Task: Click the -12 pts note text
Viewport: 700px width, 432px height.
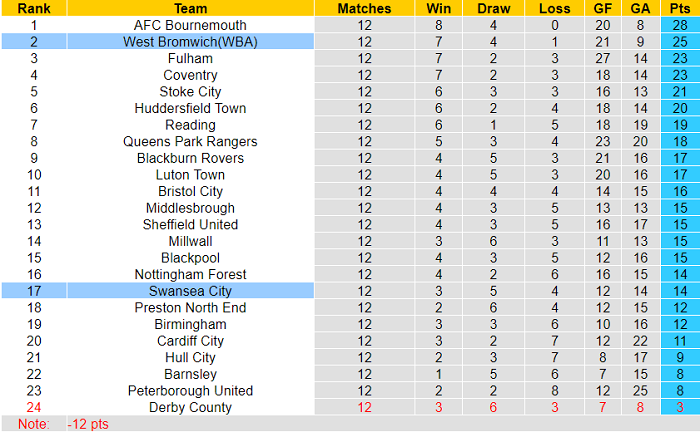Action: tap(88, 424)
